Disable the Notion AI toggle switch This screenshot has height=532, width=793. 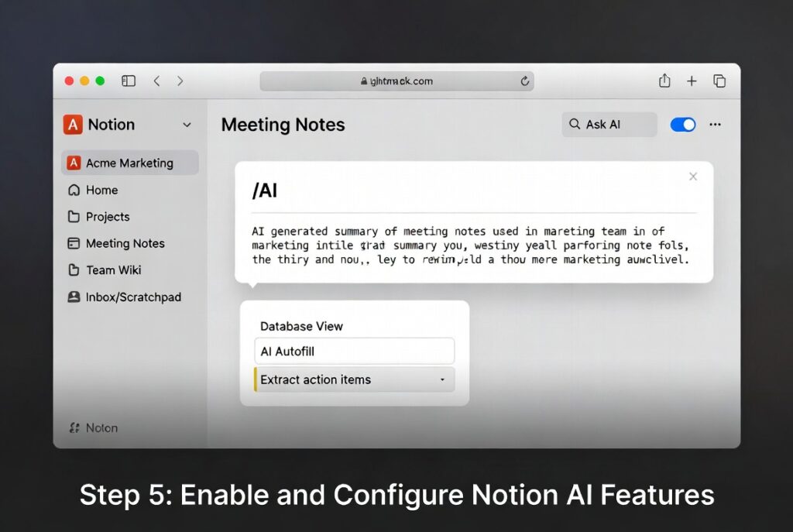click(x=682, y=124)
